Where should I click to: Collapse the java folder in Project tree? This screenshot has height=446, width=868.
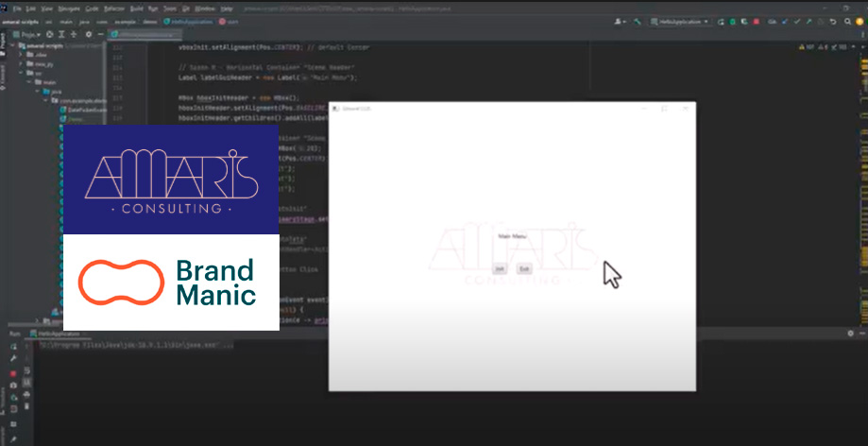tap(37, 92)
